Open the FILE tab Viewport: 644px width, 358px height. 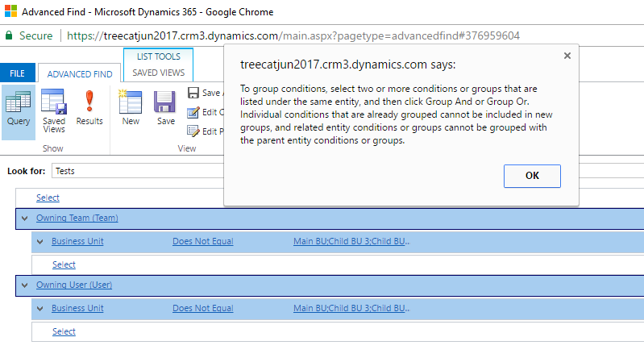(17, 73)
